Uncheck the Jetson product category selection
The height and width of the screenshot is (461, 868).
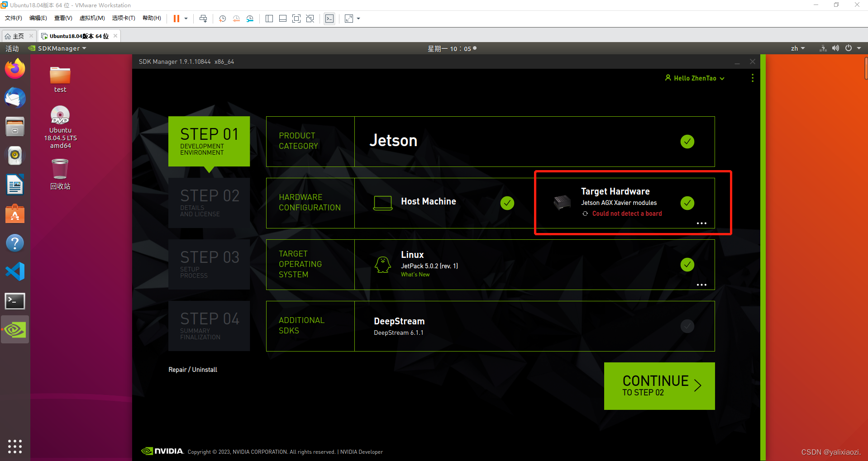pos(687,141)
